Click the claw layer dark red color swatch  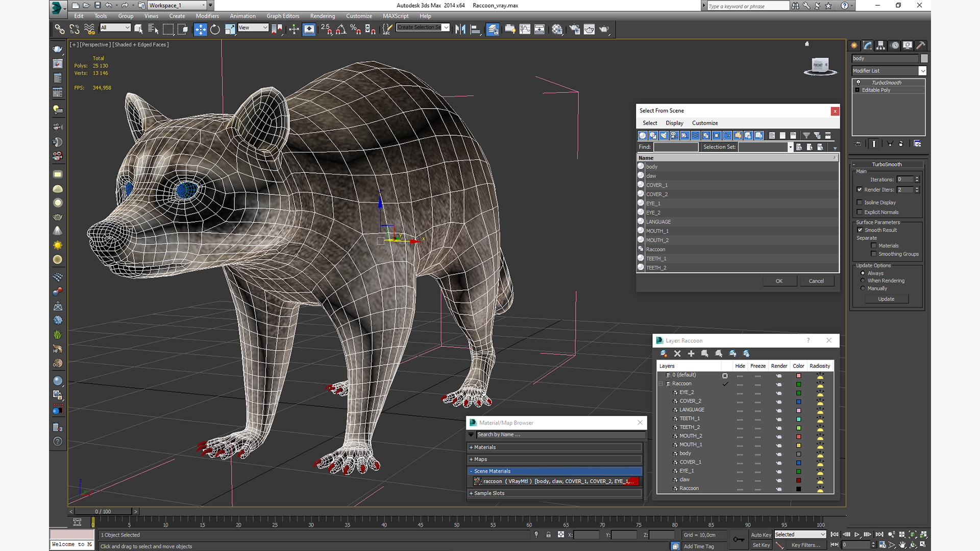799,480
